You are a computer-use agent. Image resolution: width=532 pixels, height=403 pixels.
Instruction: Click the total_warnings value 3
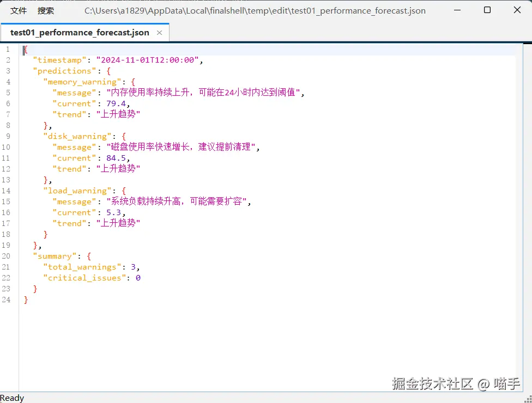(134, 267)
